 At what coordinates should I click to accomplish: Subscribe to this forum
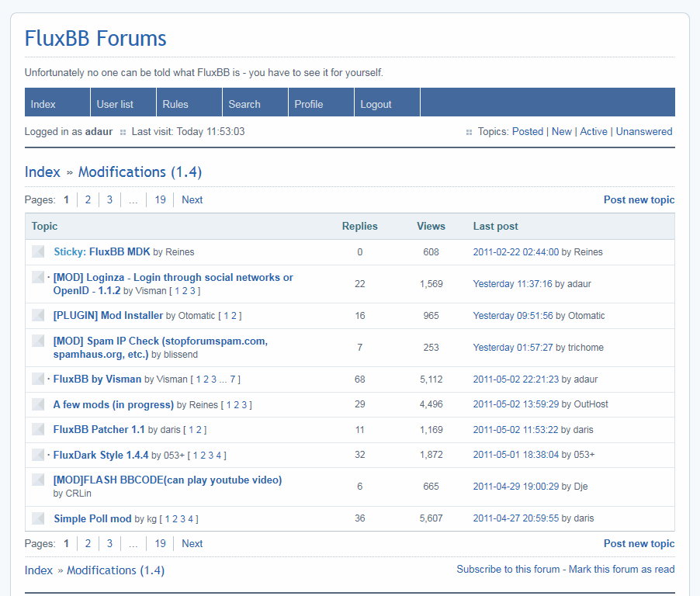pos(508,570)
